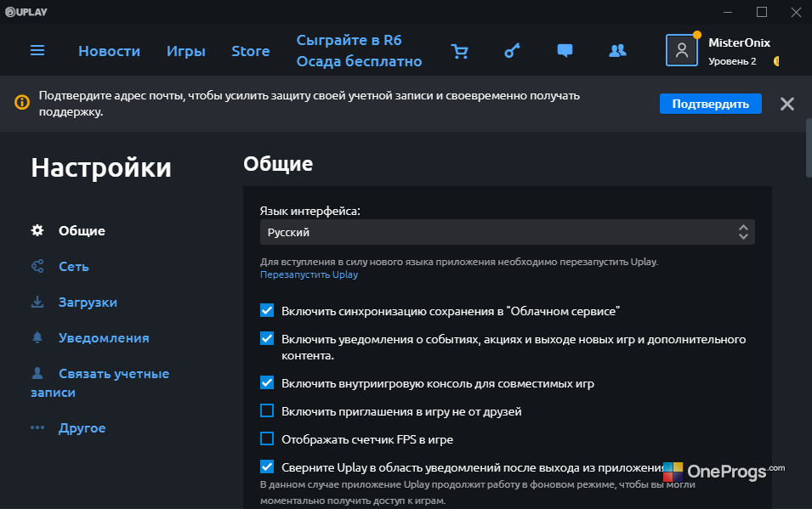This screenshot has width=812, height=509.
Task: Open the friends list icon
Action: pos(617,51)
